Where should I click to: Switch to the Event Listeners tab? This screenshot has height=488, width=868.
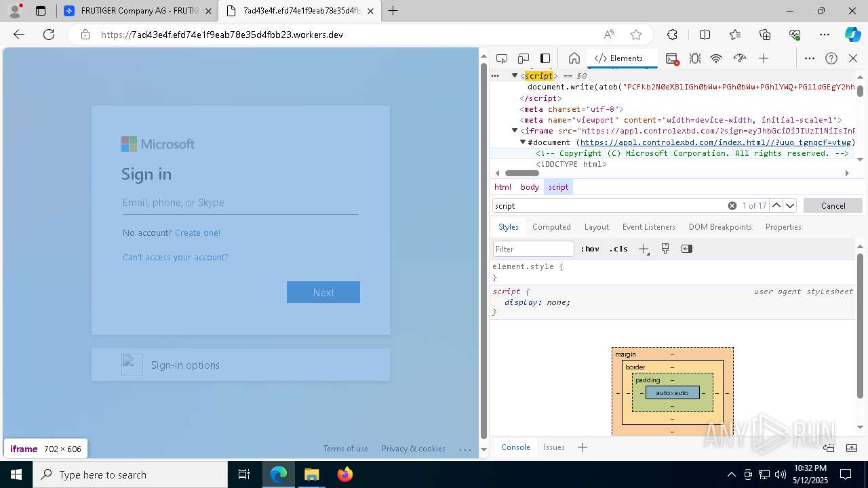pos(649,227)
